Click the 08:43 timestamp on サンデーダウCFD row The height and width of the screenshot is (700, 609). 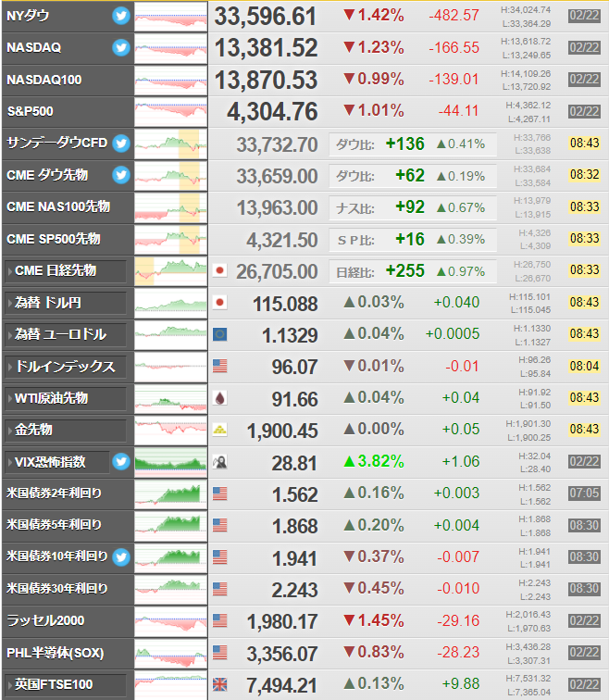point(584,144)
